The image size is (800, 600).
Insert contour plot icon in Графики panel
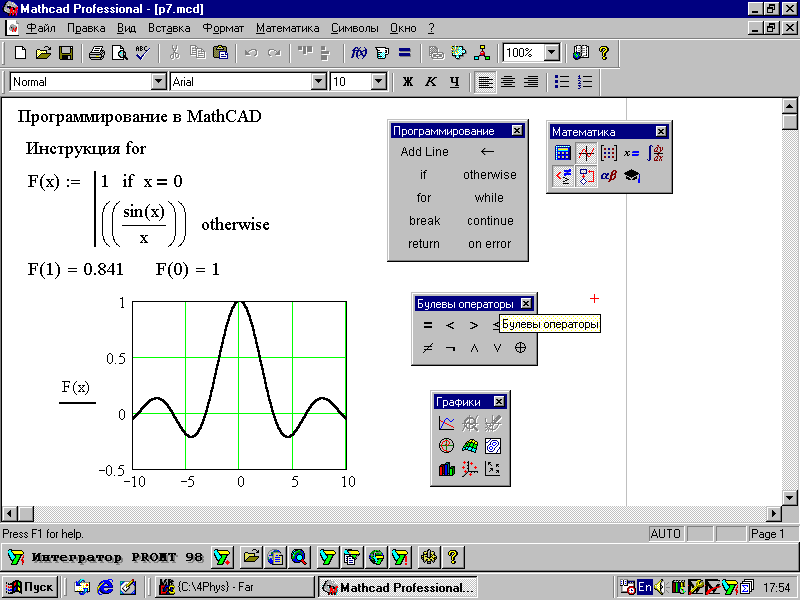point(493,446)
